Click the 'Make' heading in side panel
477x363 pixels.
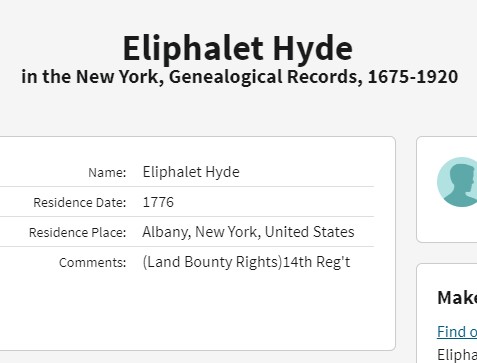[x=457, y=298]
